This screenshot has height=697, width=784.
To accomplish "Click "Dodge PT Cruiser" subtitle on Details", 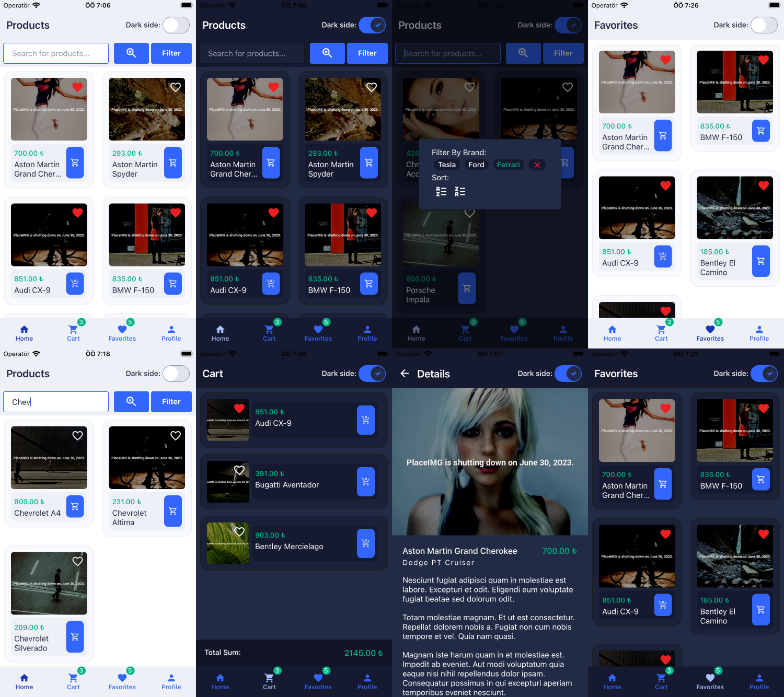I will tap(439, 563).
